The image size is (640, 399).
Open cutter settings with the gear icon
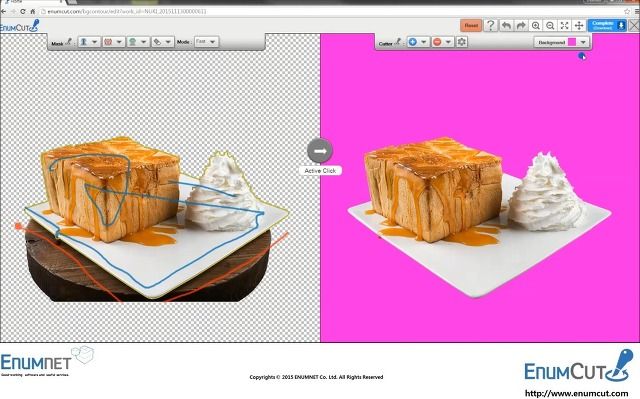pyautogui.click(x=462, y=42)
